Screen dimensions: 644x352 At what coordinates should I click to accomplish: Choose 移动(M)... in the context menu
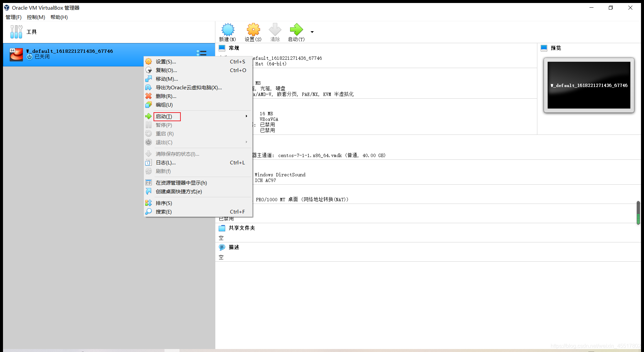click(x=198, y=79)
